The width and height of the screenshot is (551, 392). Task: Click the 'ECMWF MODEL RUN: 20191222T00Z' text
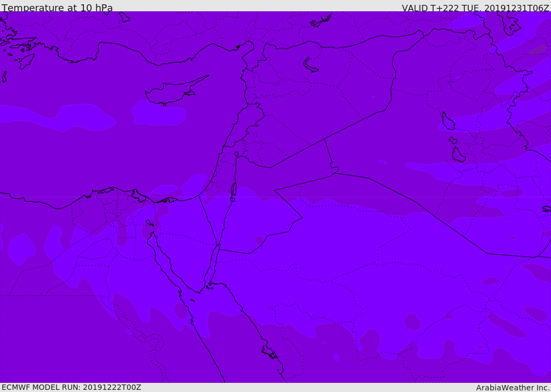tap(72, 387)
